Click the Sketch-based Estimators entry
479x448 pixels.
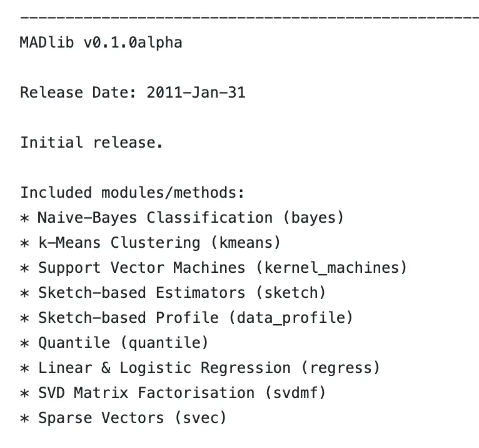(x=142, y=293)
